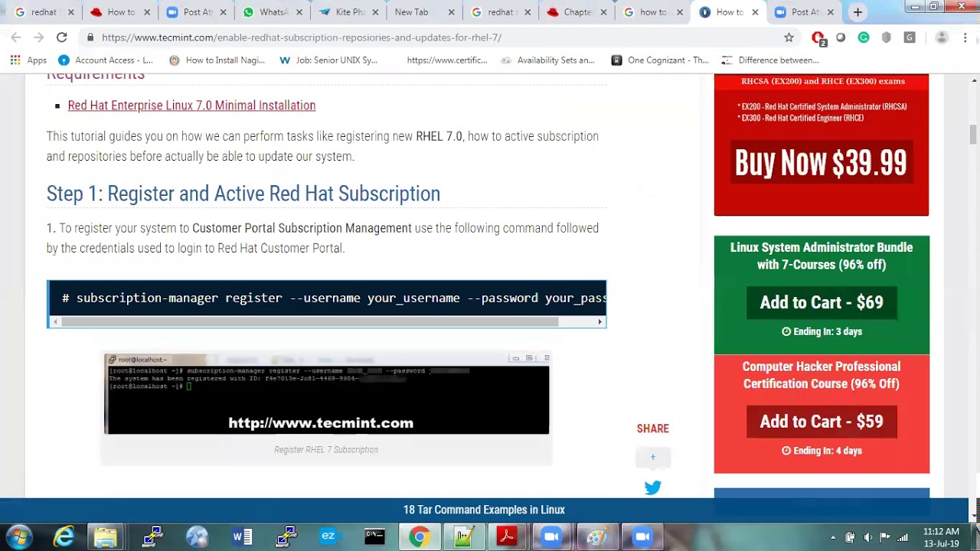Image resolution: width=980 pixels, height=551 pixels.
Task: Open 'Availability Sets an...' bookmark
Action: click(x=547, y=60)
